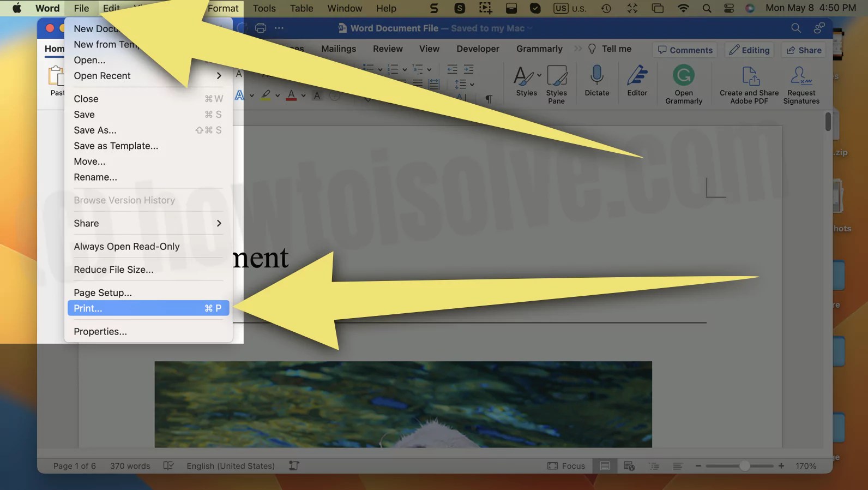Expand more ribbon tabs chevron
The image size is (868, 490).
point(578,49)
